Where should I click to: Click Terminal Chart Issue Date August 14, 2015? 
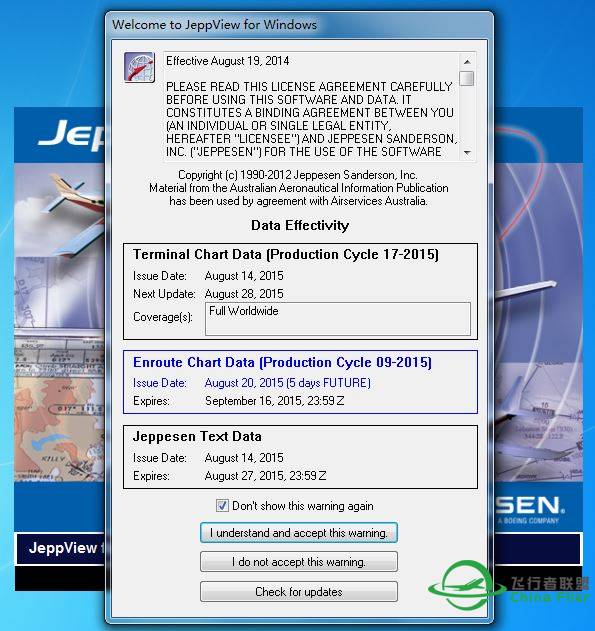point(244,276)
